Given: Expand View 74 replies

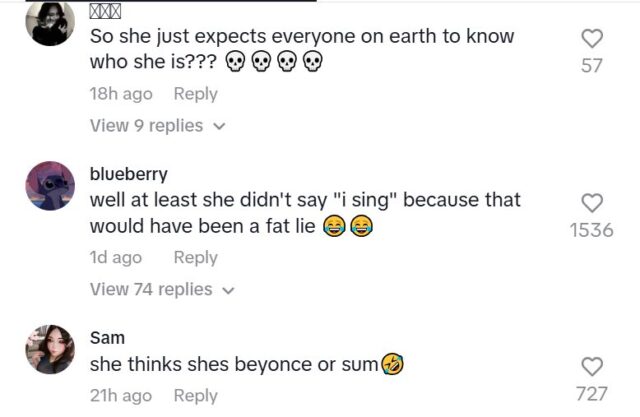Looking at the screenshot, I should coord(151,289).
